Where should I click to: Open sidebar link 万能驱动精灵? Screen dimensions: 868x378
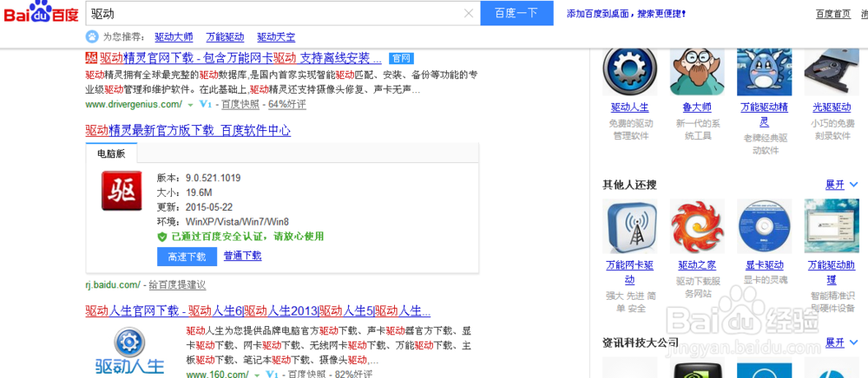(764, 114)
